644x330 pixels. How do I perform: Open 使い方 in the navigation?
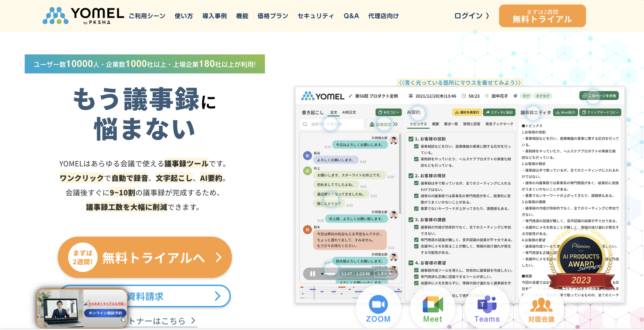pyautogui.click(x=184, y=16)
